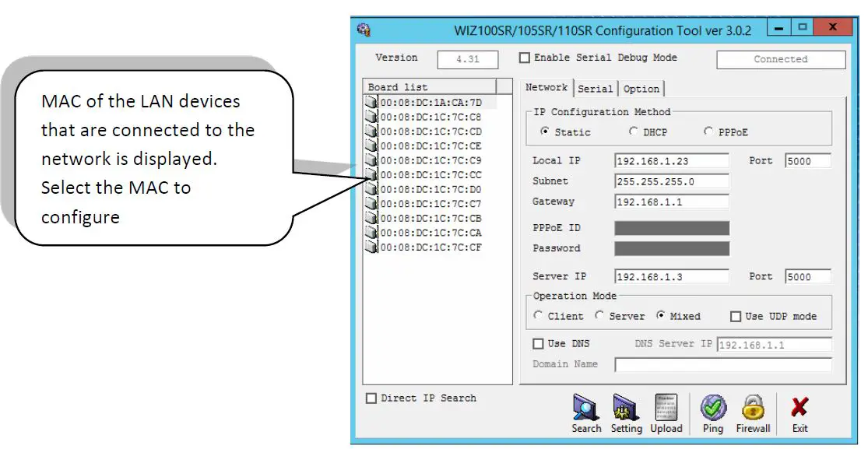868x449 pixels.
Task: Tick the Use DNS checkbox
Action: [538, 344]
